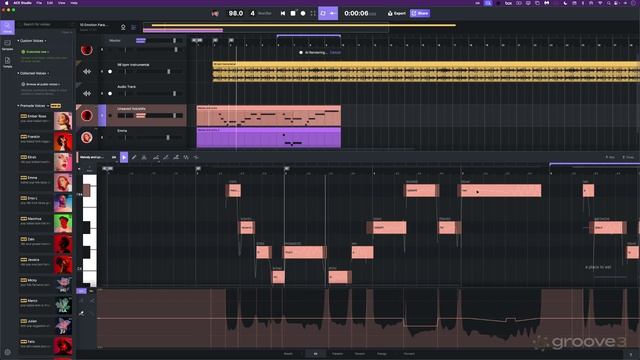
Task: Toggle loop playback button
Action: click(323, 13)
